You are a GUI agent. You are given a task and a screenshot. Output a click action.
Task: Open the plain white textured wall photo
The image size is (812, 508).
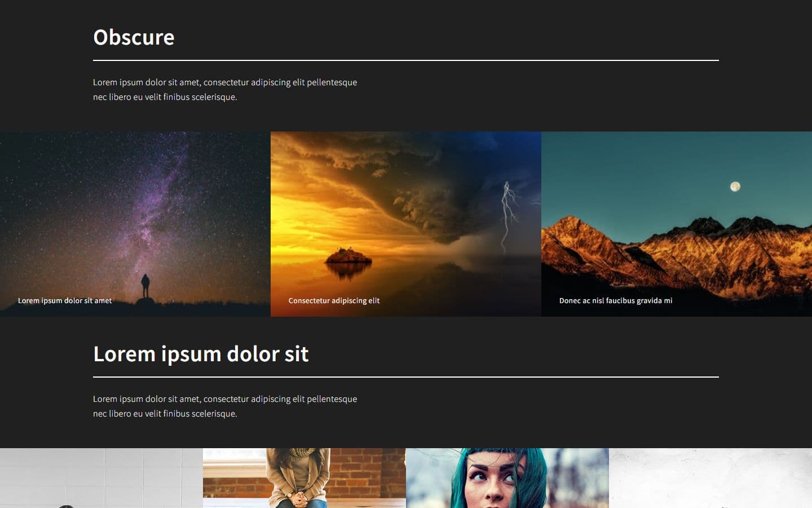click(710, 478)
